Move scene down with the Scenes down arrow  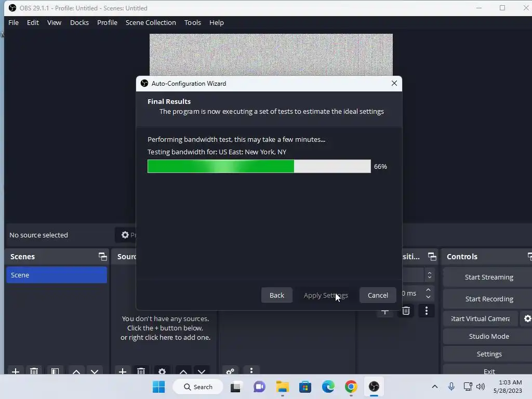[95, 371]
